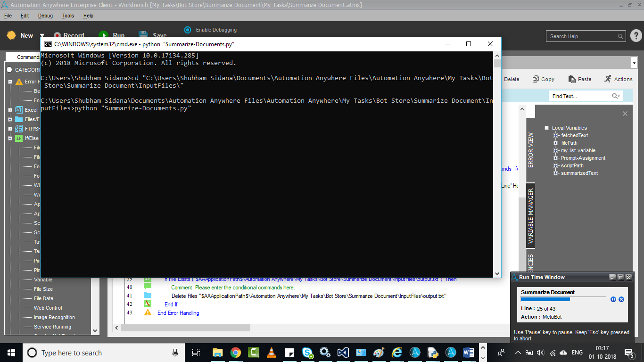This screenshot has height=362, width=644.
Task: Click the End If icon on line 42
Action: [x=148, y=304]
